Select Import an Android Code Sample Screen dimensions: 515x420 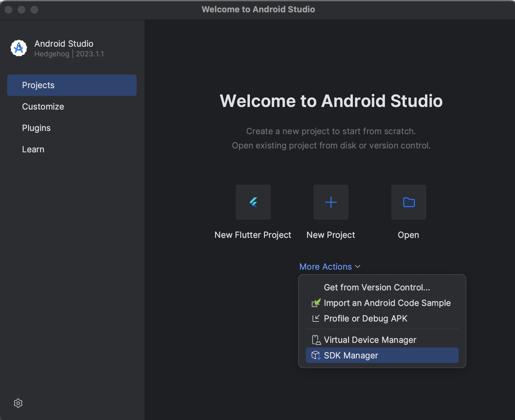click(382, 303)
